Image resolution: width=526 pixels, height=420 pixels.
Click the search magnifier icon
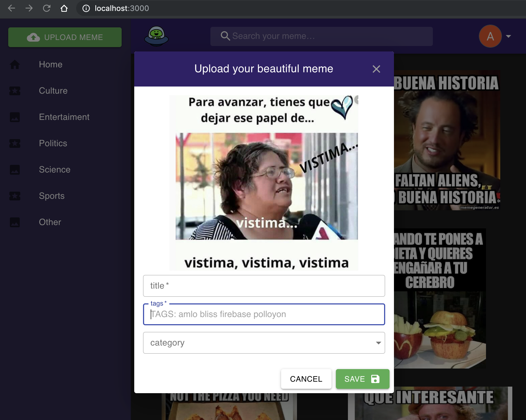[x=225, y=36]
